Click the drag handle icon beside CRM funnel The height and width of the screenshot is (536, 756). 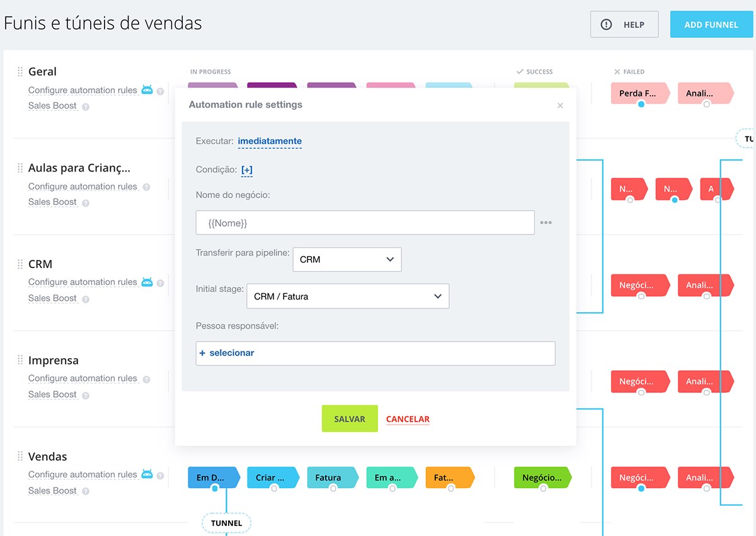(x=20, y=264)
